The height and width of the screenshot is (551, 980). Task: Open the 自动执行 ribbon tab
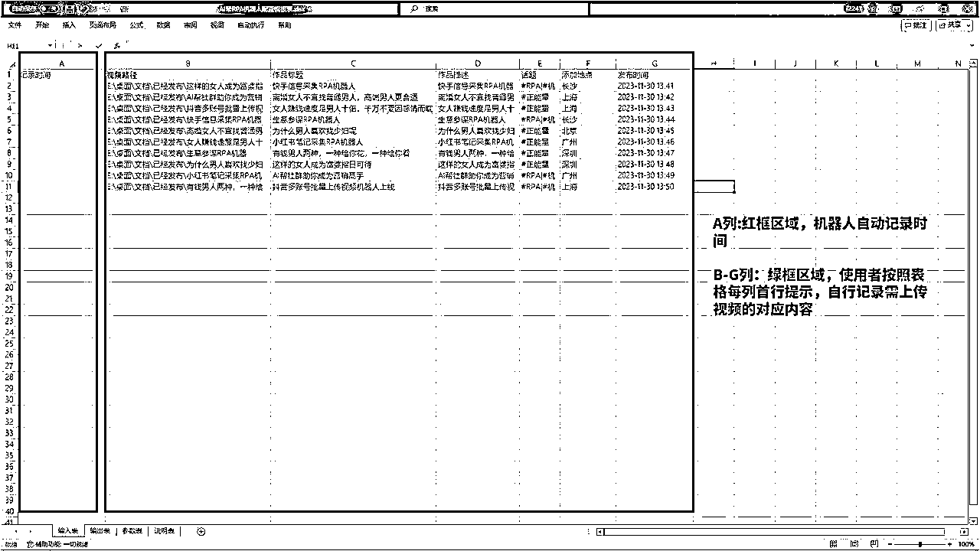(250, 25)
